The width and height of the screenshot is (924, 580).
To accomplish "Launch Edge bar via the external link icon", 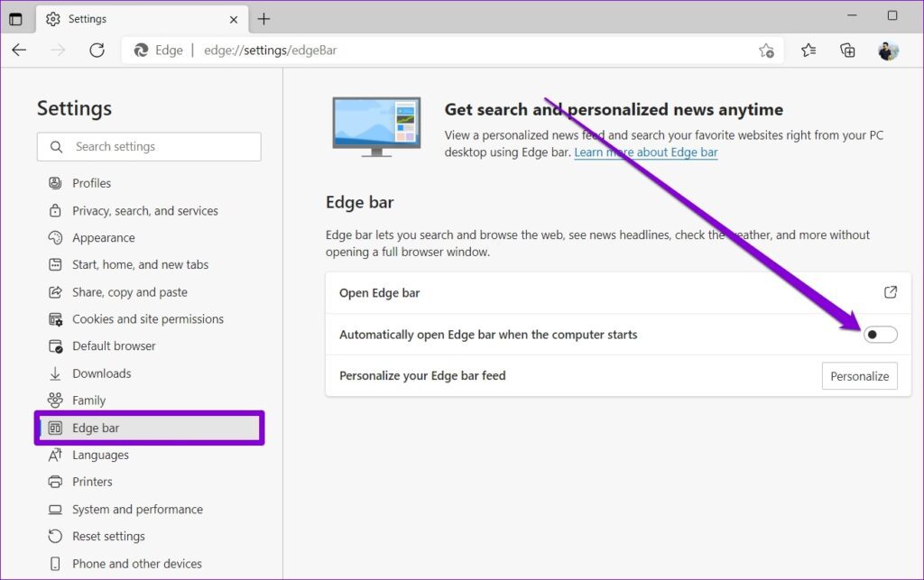I will pyautogui.click(x=891, y=292).
